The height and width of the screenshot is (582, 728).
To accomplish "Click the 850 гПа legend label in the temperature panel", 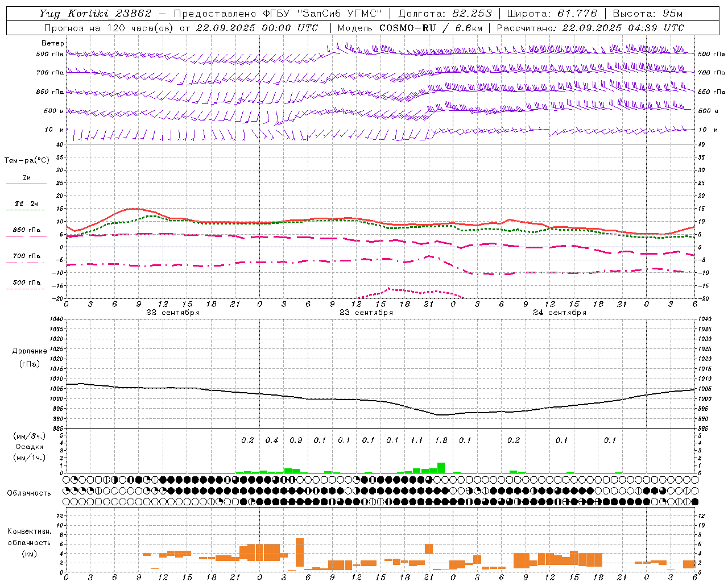I will point(27,230).
